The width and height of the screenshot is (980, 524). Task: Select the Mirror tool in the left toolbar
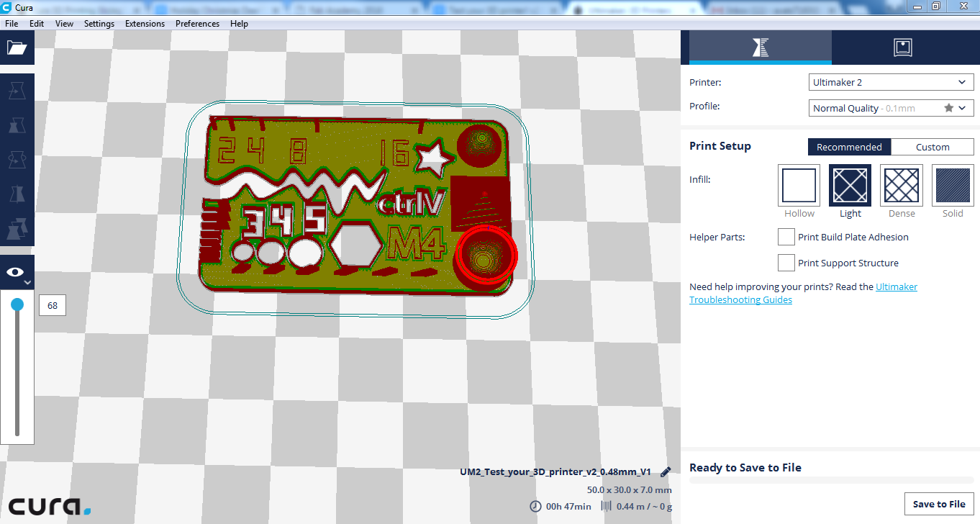pos(17,194)
